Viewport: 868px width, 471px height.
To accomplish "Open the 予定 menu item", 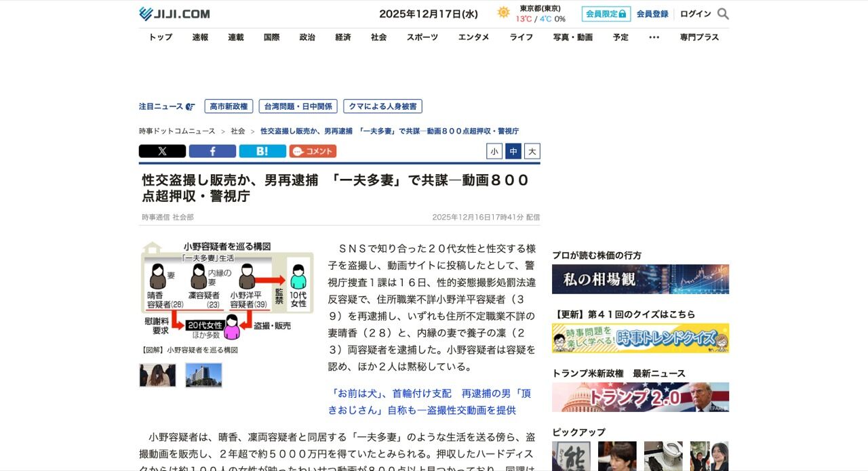I will pos(620,37).
